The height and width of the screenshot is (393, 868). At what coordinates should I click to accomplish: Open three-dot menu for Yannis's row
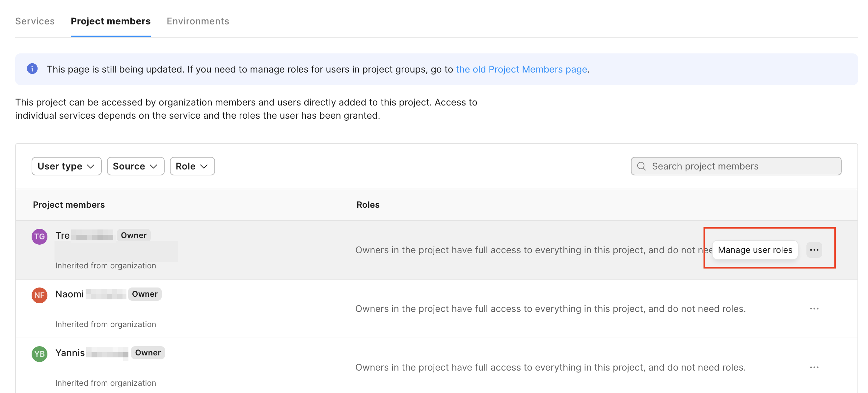pyautogui.click(x=814, y=367)
